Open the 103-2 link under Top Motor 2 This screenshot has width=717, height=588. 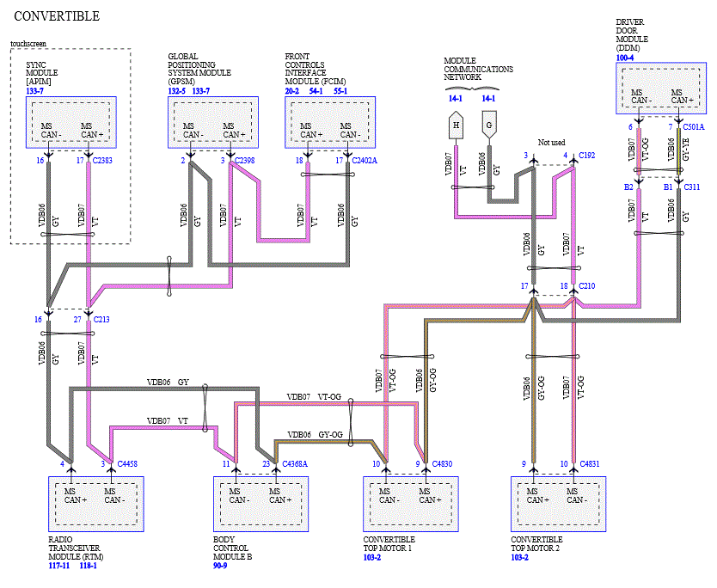pyautogui.click(x=519, y=557)
